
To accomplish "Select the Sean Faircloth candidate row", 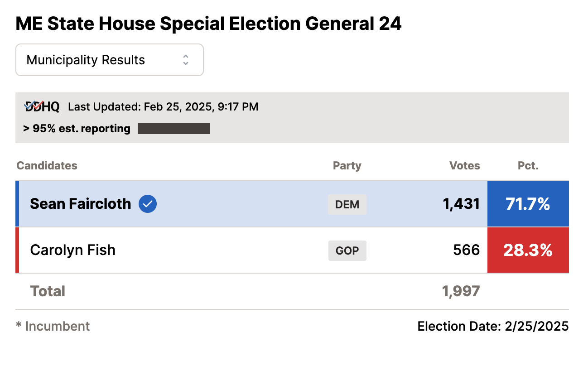I will coord(292,204).
